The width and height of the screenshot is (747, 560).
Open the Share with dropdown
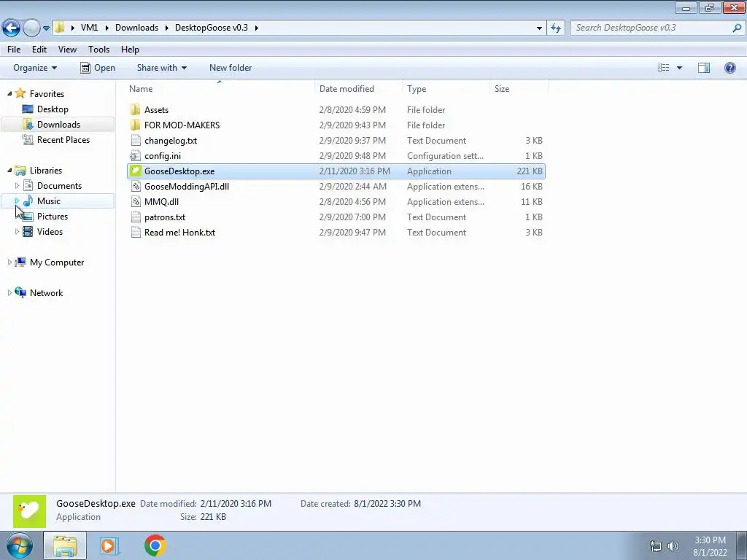pos(161,68)
